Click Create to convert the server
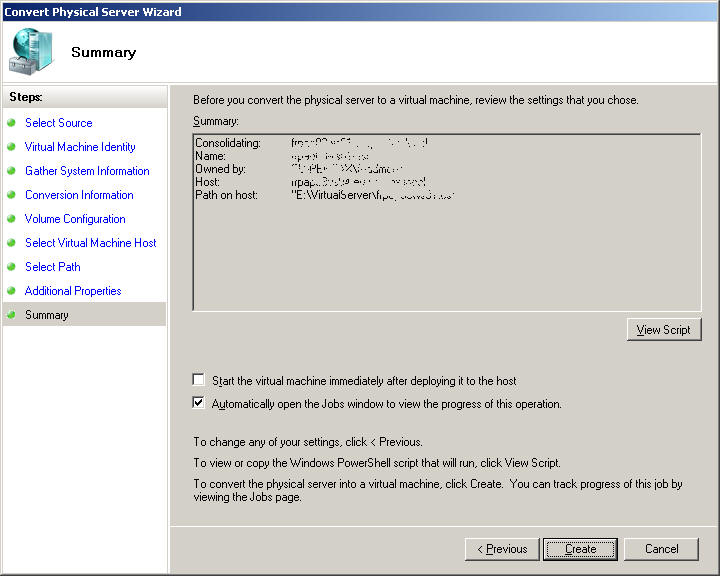The image size is (720, 576). 580,549
